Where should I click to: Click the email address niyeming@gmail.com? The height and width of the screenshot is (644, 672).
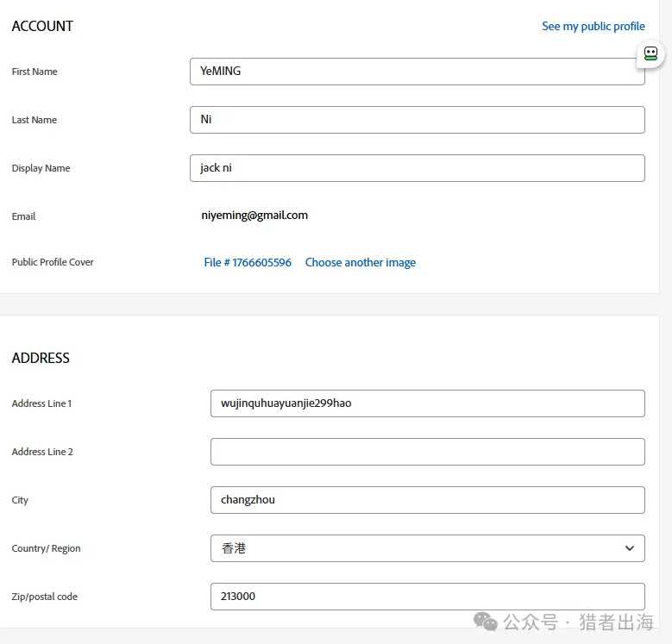click(x=254, y=216)
